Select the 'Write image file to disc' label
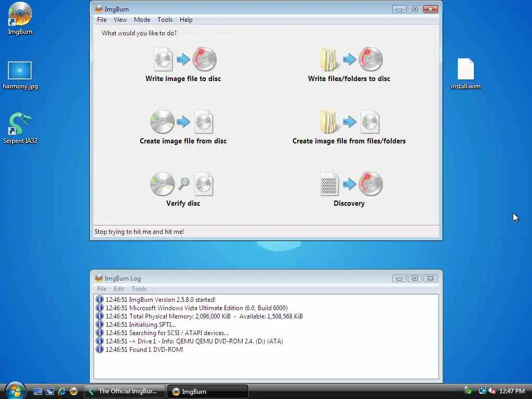The height and width of the screenshot is (399, 532). [x=183, y=79]
